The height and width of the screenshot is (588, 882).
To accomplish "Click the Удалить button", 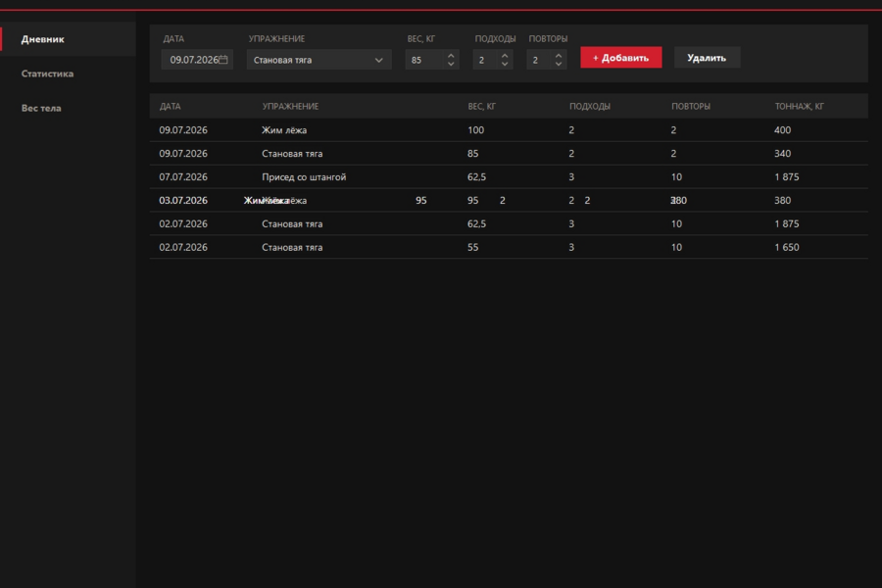I will pyautogui.click(x=707, y=58).
